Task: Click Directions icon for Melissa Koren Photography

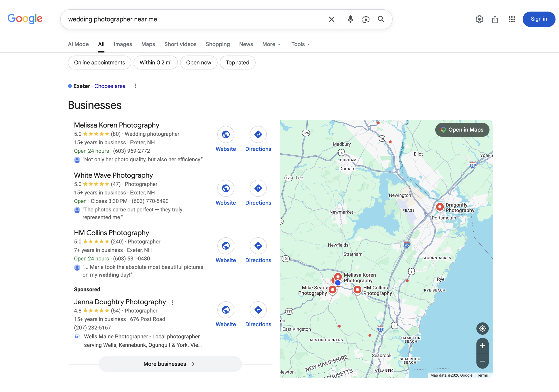Action: coord(258,134)
